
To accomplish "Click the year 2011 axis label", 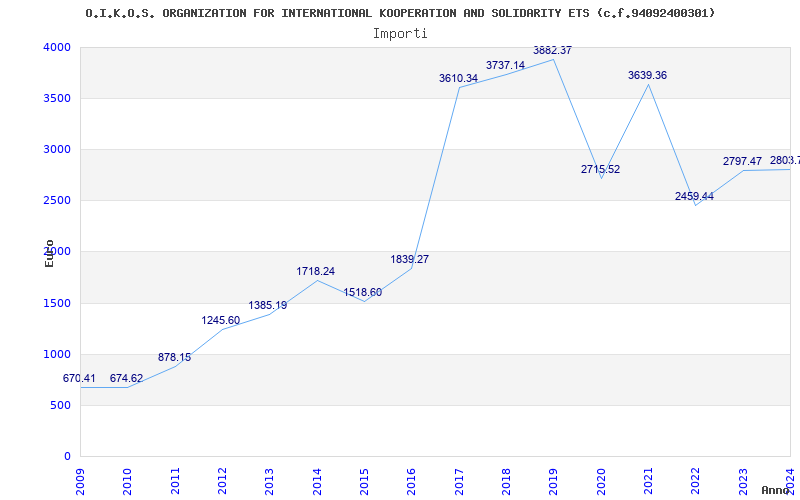I will tap(175, 482).
